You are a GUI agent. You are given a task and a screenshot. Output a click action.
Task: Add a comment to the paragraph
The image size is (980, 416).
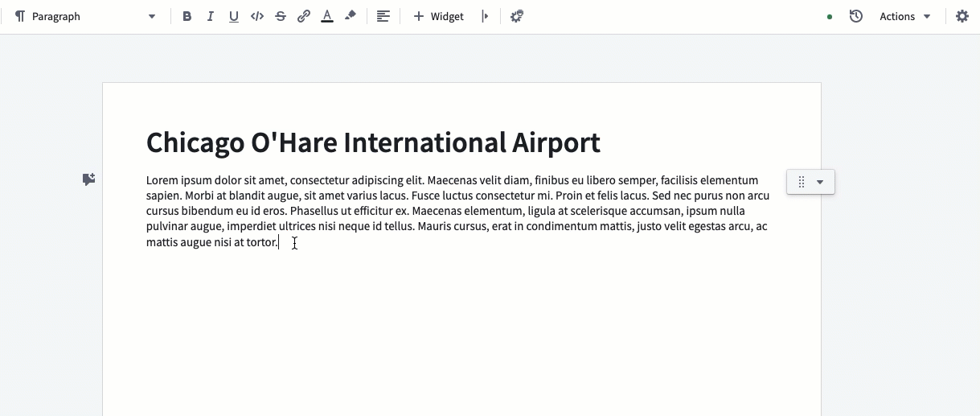coord(89,179)
